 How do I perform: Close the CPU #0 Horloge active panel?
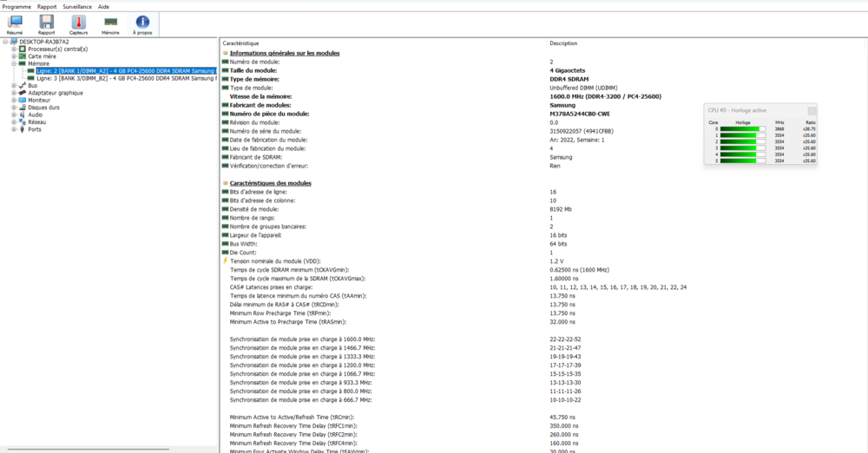pyautogui.click(x=812, y=111)
